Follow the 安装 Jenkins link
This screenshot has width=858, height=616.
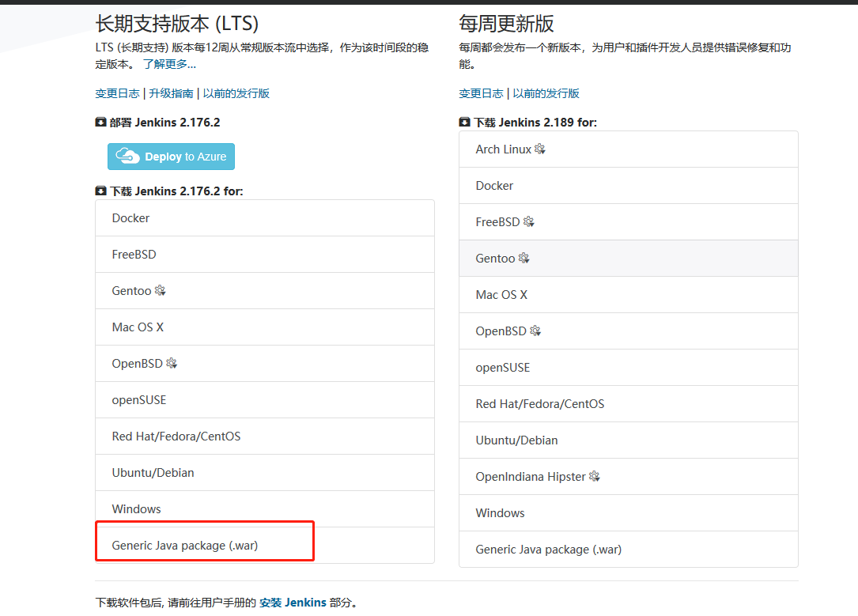tap(293, 603)
